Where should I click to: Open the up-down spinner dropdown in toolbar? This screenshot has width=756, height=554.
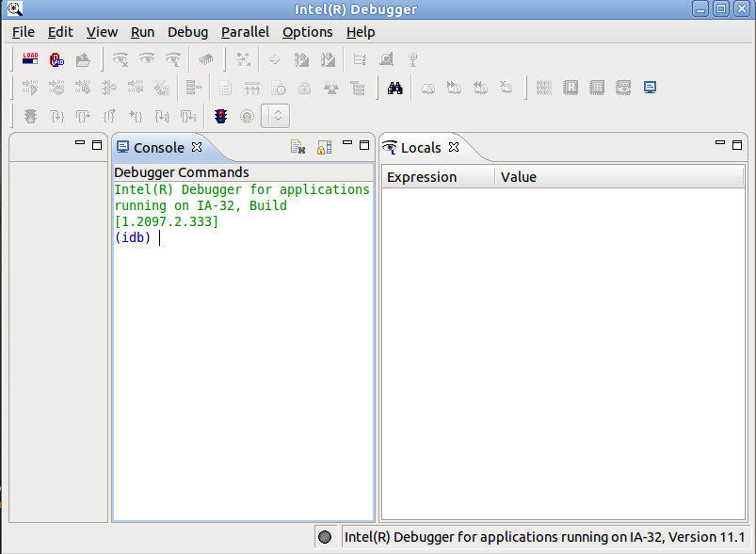(x=277, y=116)
